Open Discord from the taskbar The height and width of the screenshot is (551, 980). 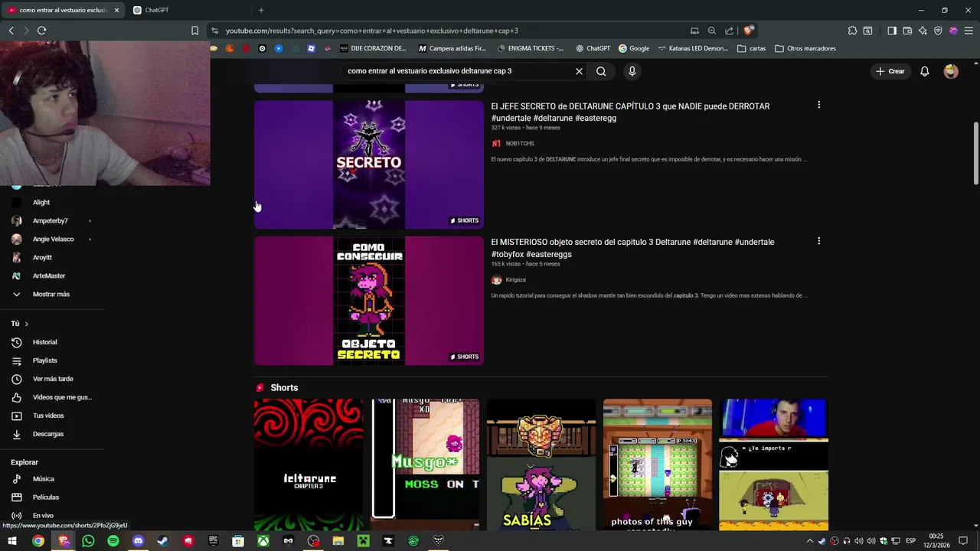(138, 541)
